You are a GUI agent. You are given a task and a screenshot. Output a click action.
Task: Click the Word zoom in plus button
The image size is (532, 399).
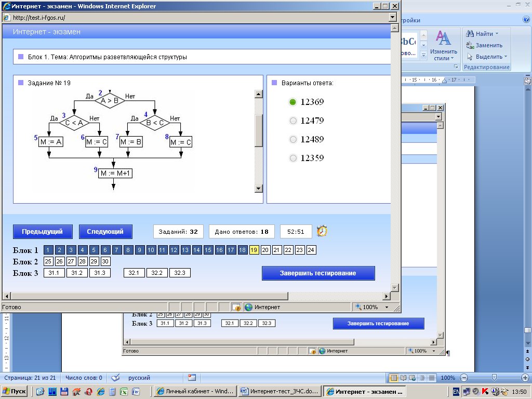(525, 378)
